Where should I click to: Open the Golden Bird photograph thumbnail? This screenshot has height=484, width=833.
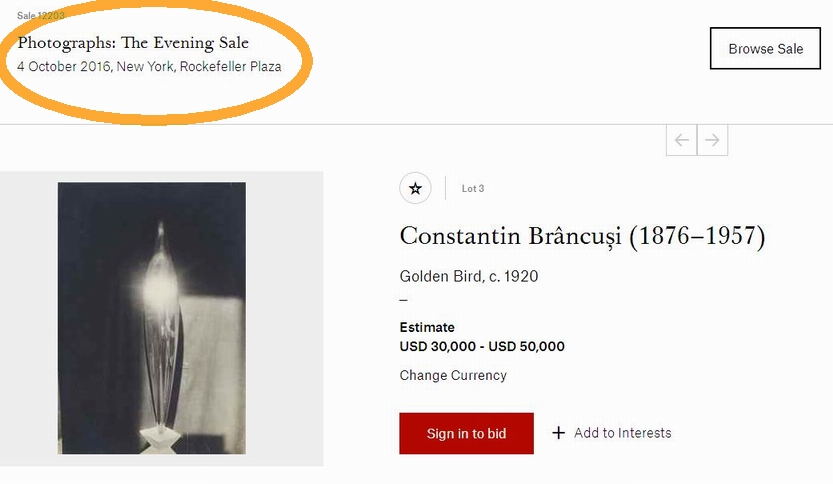tap(151, 318)
